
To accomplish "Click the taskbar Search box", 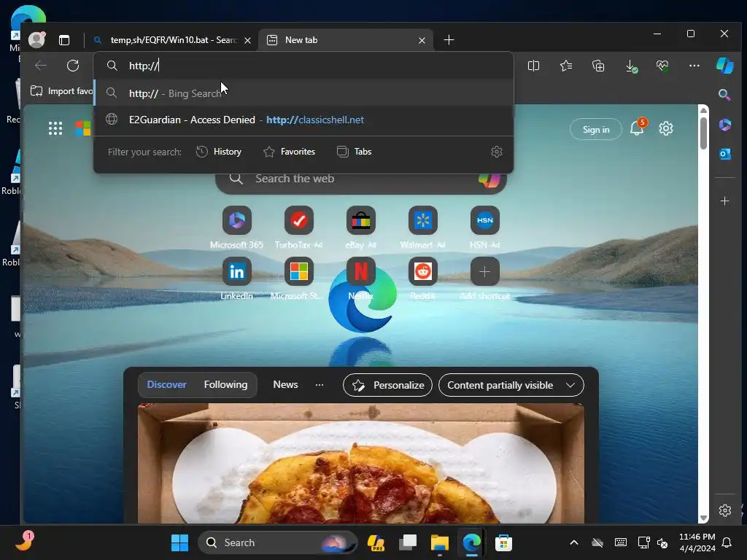I will click(278, 542).
